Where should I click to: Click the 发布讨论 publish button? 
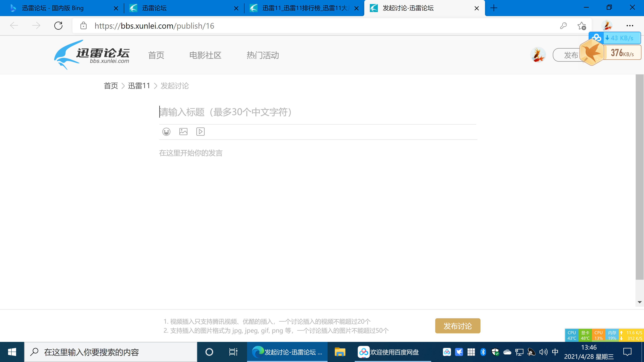click(x=457, y=326)
